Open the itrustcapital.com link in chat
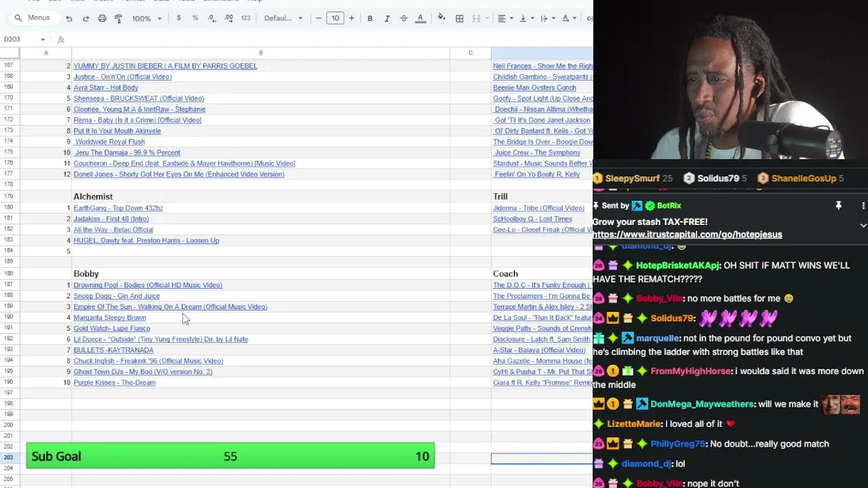 pos(687,235)
